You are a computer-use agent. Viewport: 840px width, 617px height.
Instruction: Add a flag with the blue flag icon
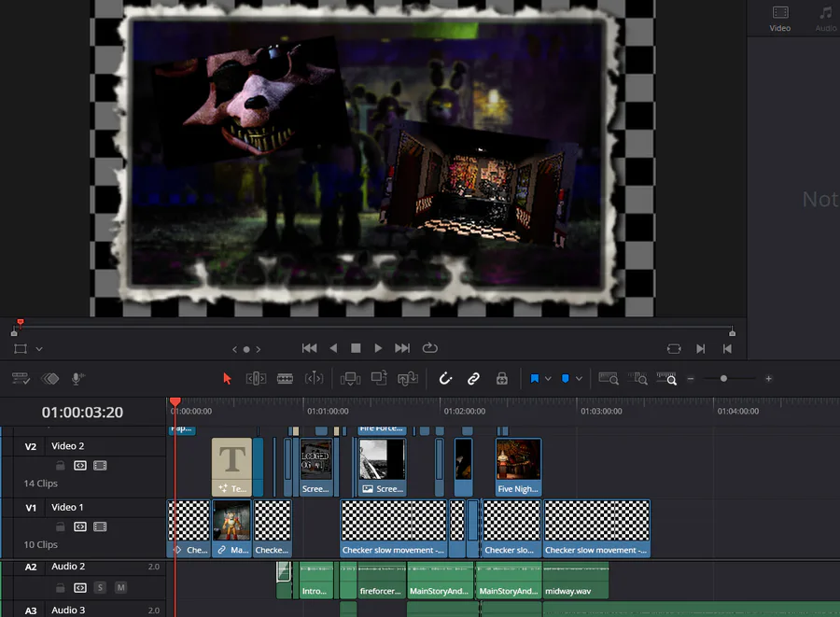coord(535,379)
